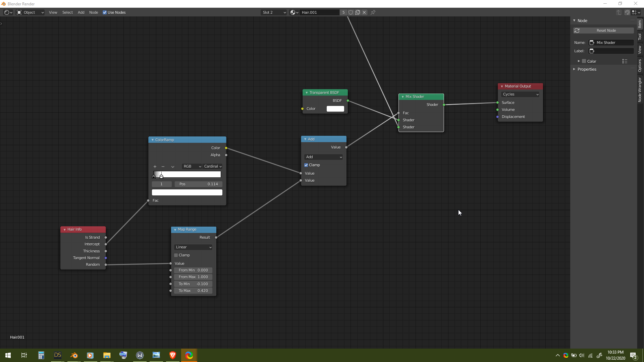This screenshot has width=644, height=362.
Task: Pin the node tree with pin icon
Action: click(x=373, y=12)
